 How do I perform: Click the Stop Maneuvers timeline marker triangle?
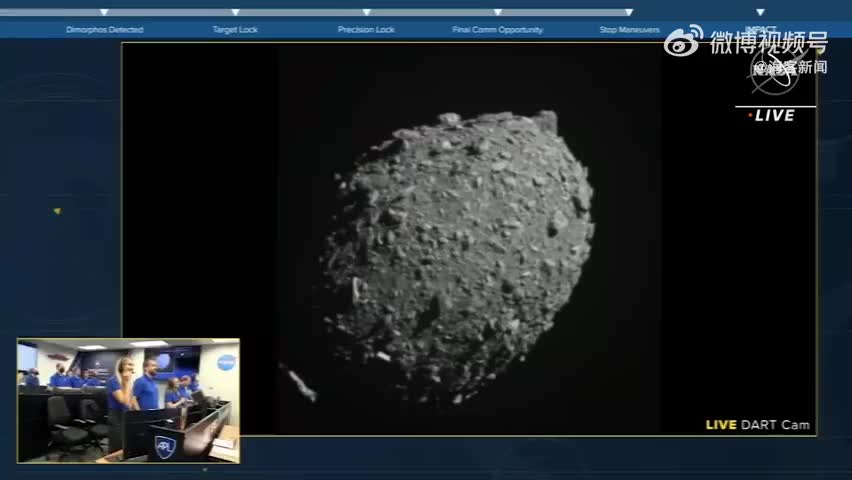coord(629,12)
